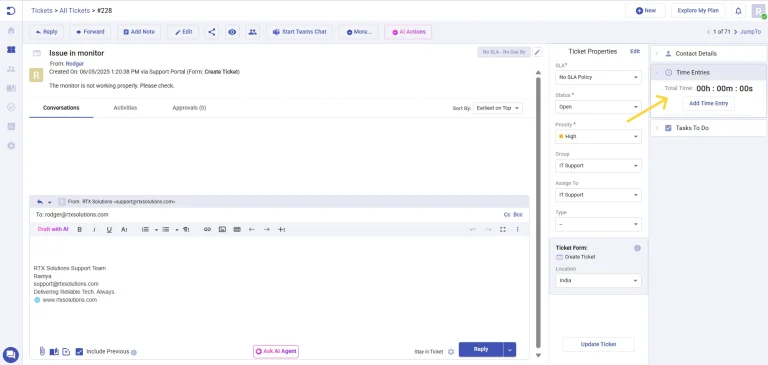Switch to the Activities tab
This screenshot has width=768, height=365.
[125, 108]
